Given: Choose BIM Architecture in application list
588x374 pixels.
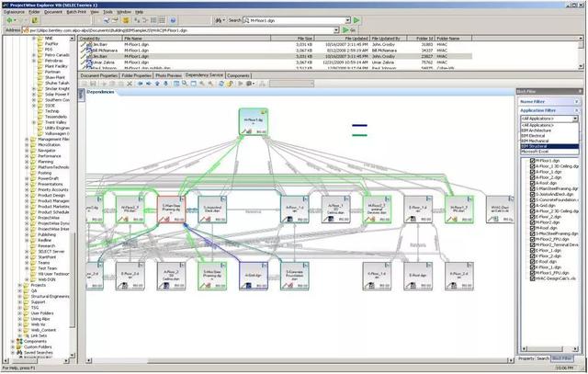Looking at the screenshot, I should (549, 130).
